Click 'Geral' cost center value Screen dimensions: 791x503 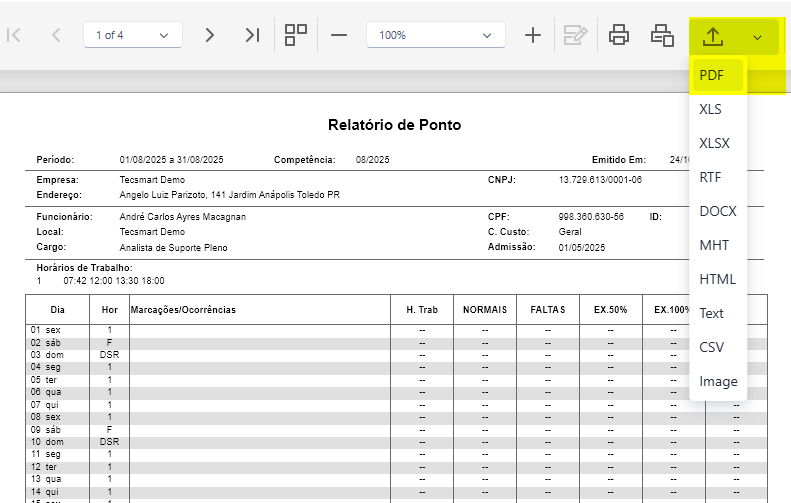pos(570,232)
